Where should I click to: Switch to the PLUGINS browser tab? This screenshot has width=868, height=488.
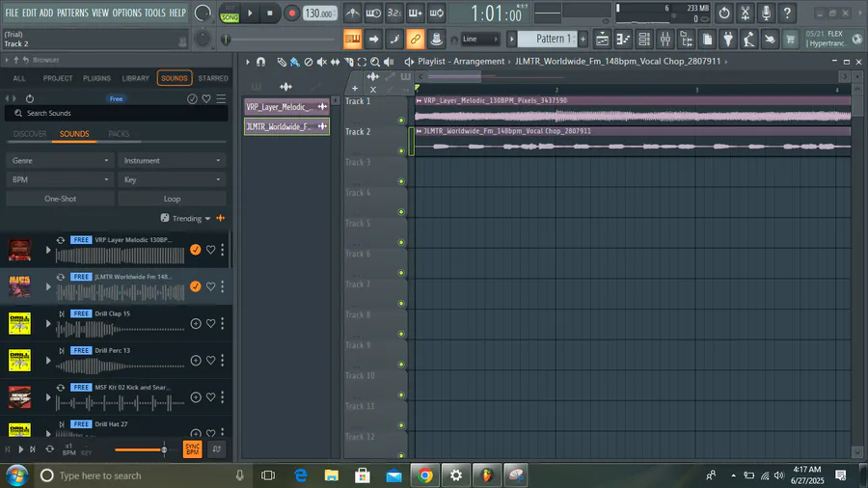(x=96, y=78)
